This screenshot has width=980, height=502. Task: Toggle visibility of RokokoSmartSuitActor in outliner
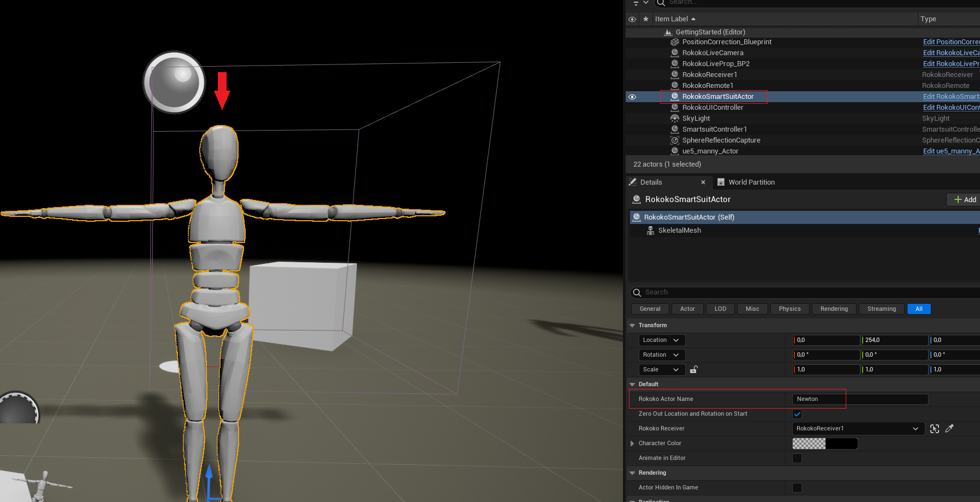[x=632, y=96]
